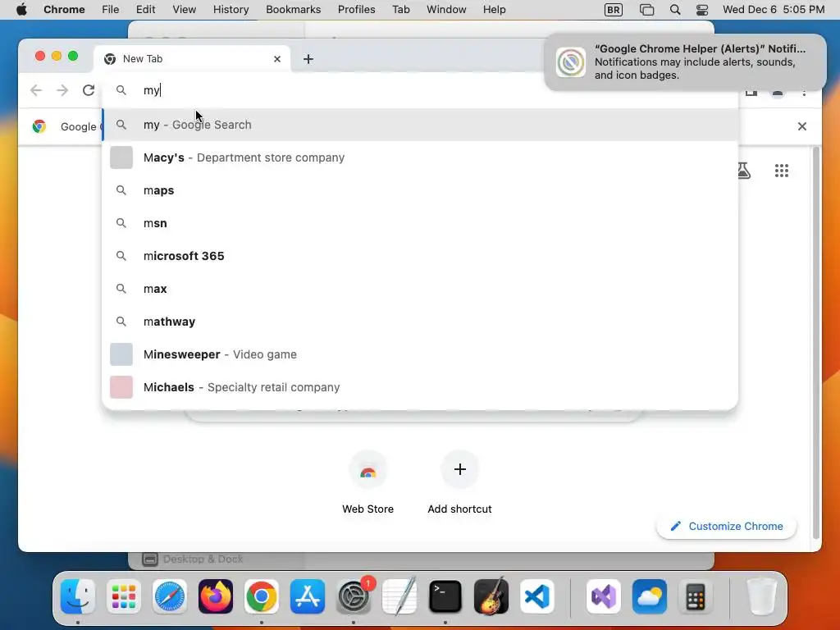Screen dimensions: 840x630
Task: Open TextEdit from the Dock
Action: click(x=399, y=596)
